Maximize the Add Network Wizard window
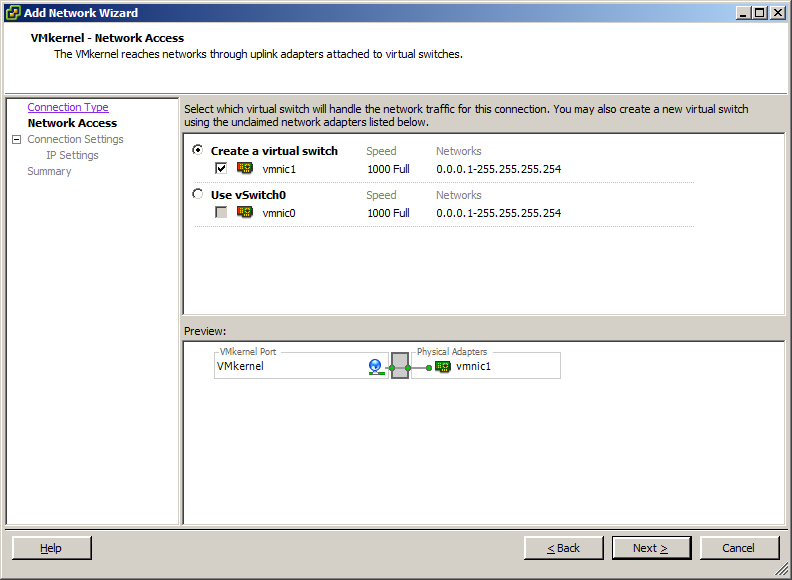 tap(761, 13)
